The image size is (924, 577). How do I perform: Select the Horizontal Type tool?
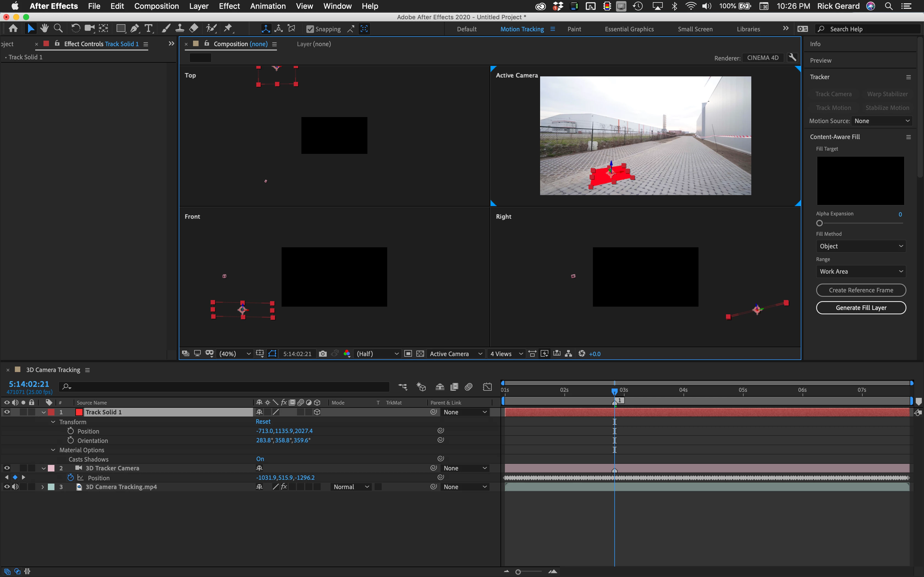click(x=148, y=28)
